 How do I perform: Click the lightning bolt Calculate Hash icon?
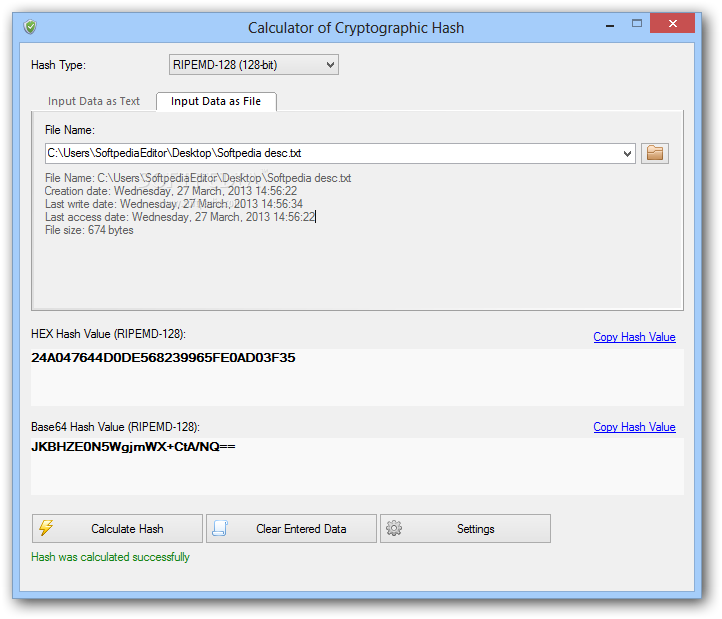(46, 528)
